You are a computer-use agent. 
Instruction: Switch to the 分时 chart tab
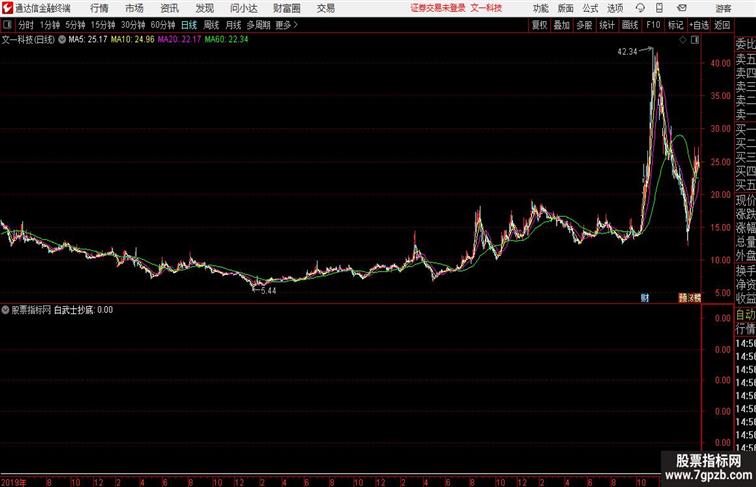(x=26, y=25)
